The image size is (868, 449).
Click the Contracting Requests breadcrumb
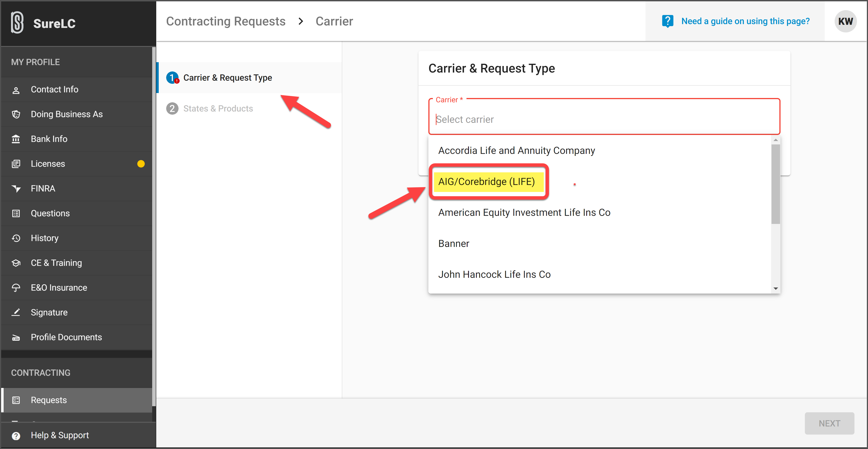click(226, 21)
